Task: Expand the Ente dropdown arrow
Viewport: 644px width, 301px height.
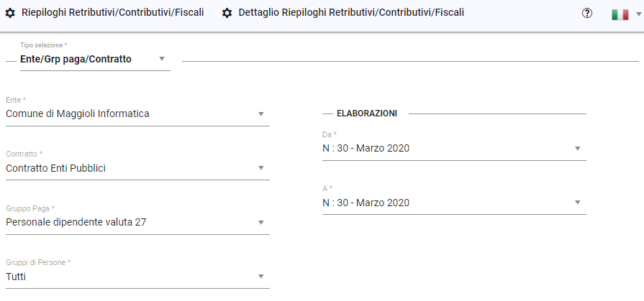Action: click(x=261, y=114)
